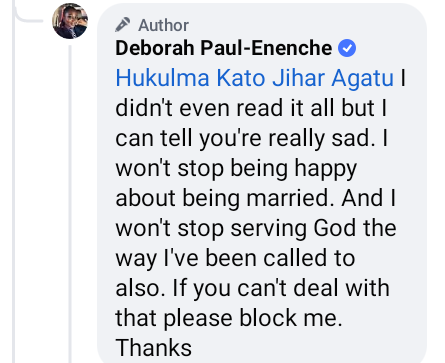Click the pen icon beside Author
The image size is (445, 363).
122,25
